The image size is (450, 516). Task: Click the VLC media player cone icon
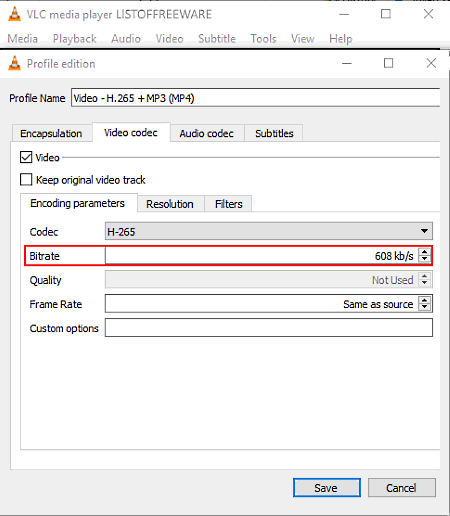pos(14,14)
